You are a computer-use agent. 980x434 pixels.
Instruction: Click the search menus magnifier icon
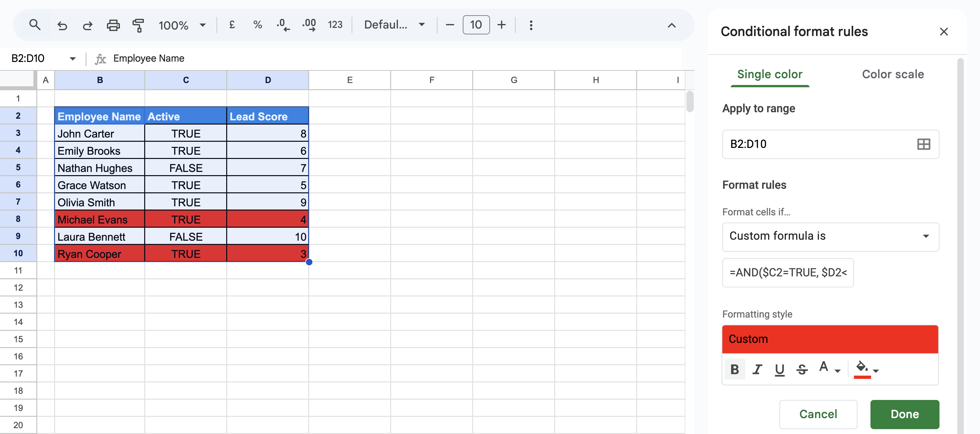click(x=35, y=25)
